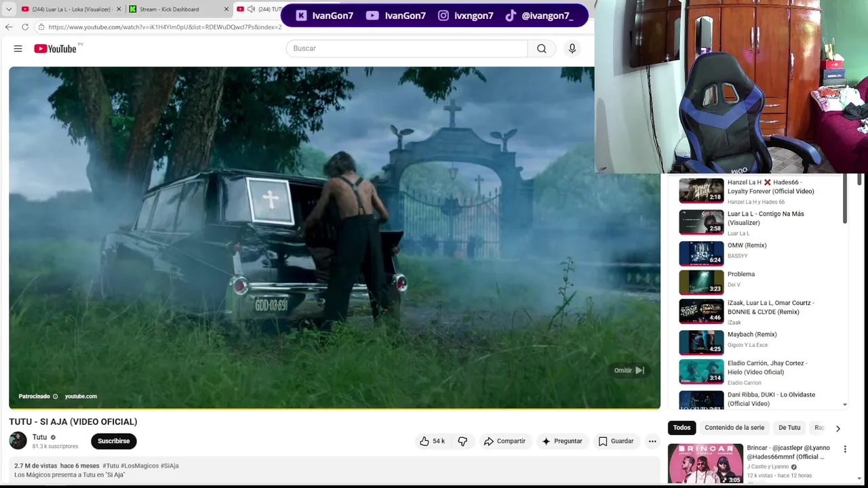Save the video with Guardar
868x488 pixels.
pyautogui.click(x=616, y=441)
